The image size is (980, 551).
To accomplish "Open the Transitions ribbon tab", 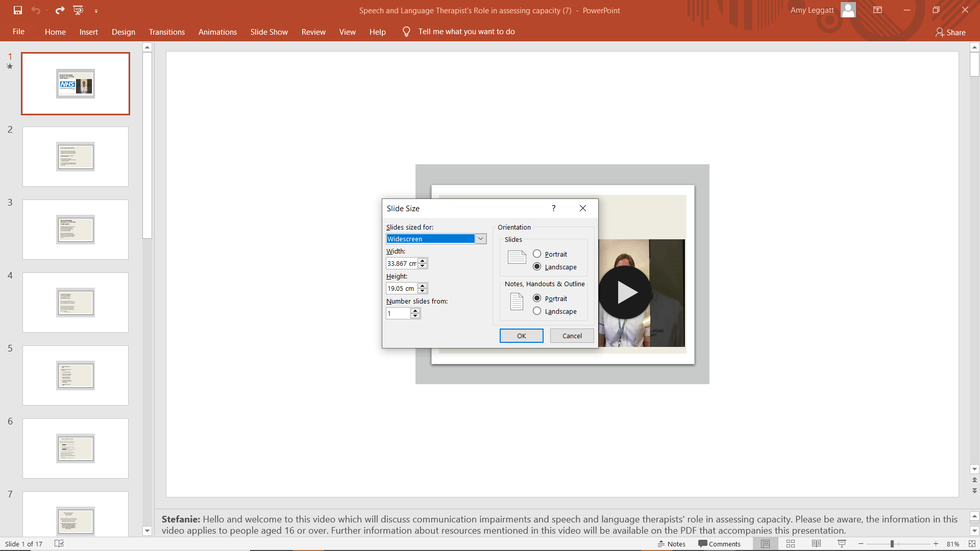I will point(167,32).
